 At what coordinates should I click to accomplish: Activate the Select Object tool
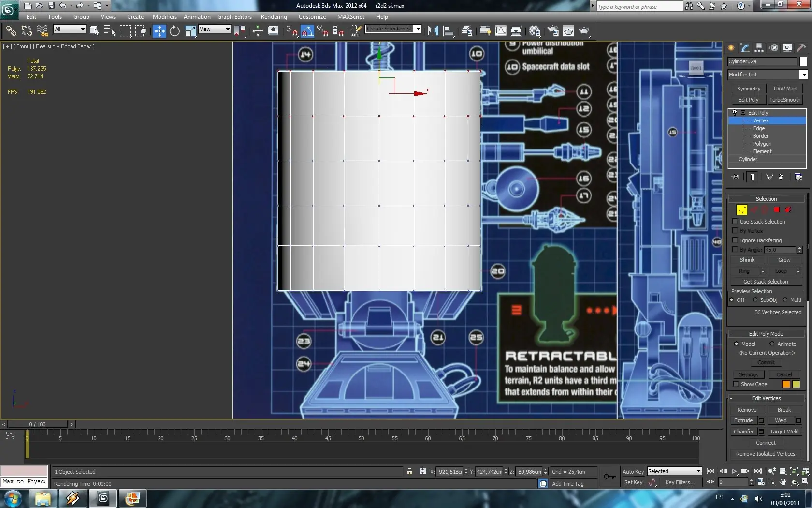click(x=94, y=31)
